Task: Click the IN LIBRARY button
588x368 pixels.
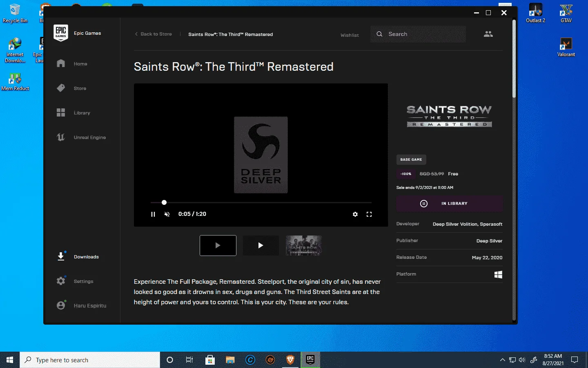Action: pos(450,203)
